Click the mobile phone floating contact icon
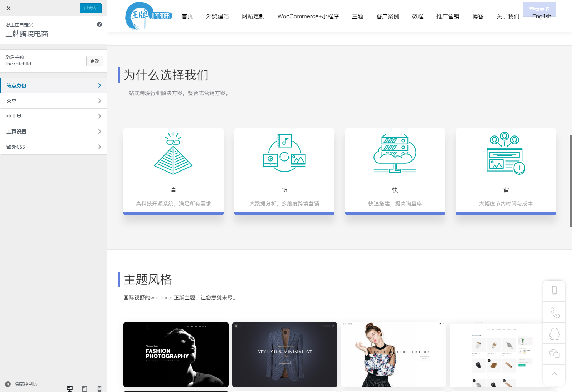This screenshot has width=572, height=392. pos(554,291)
